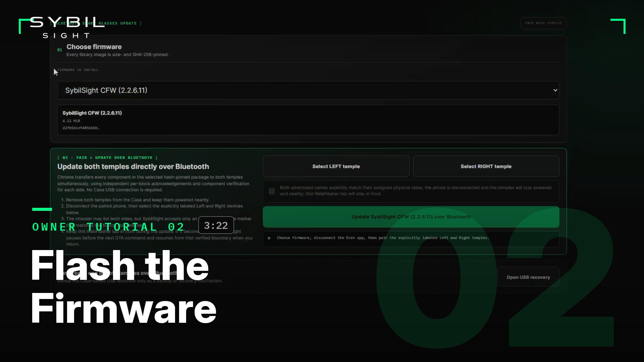Click Update SybilSight CFW over Bluetooth
644x362 pixels.
[411, 217]
